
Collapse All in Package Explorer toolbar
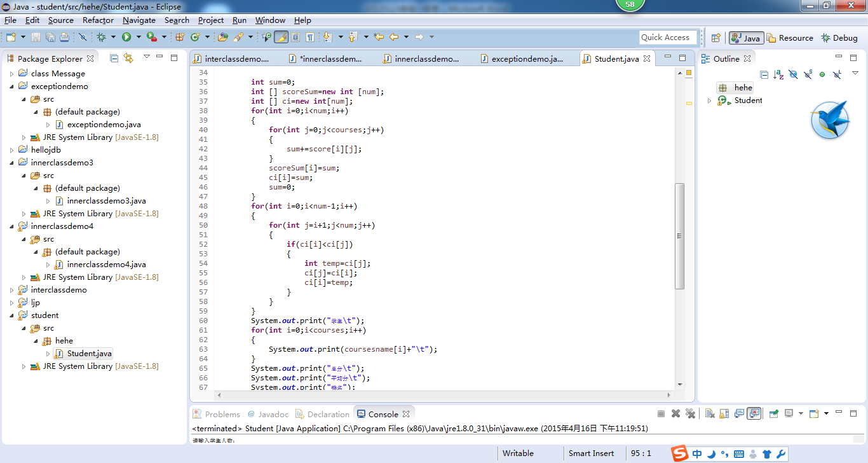point(114,58)
